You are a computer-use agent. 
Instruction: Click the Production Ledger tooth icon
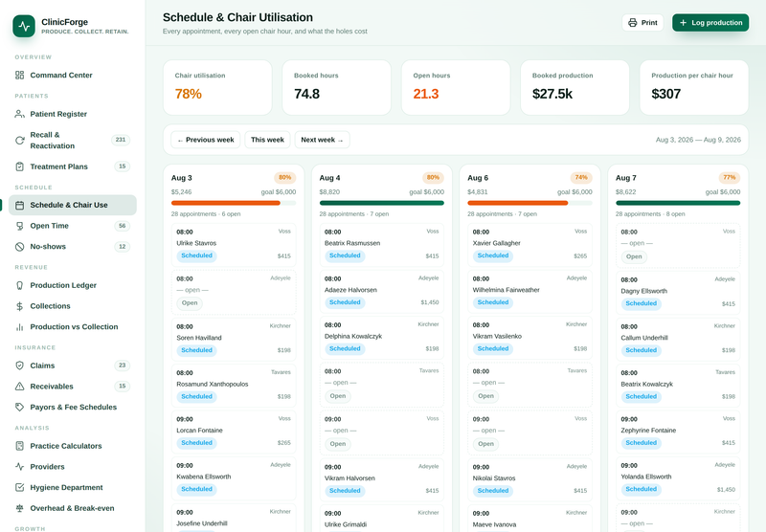(x=19, y=285)
